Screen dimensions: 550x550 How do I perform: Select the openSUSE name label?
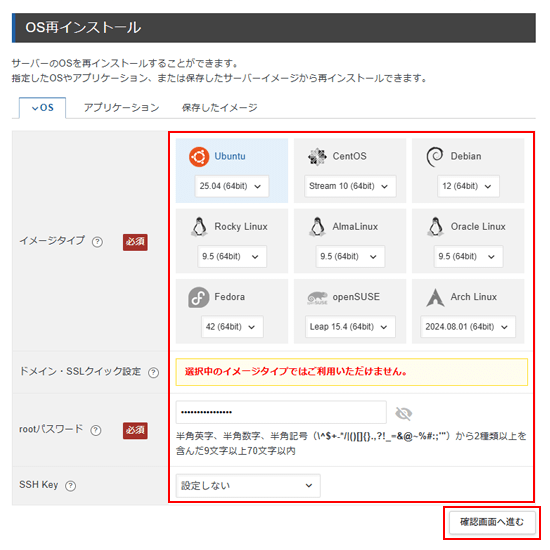(356, 297)
